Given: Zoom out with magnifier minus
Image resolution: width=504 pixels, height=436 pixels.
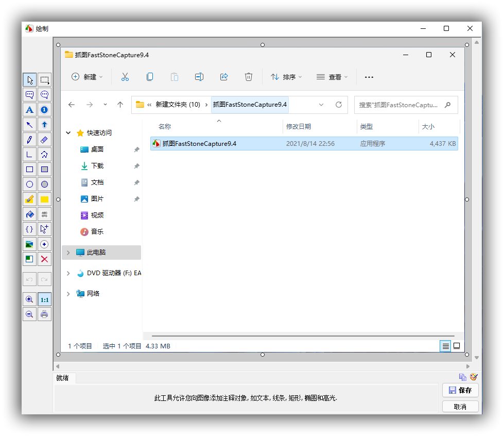Looking at the screenshot, I should pyautogui.click(x=29, y=314).
